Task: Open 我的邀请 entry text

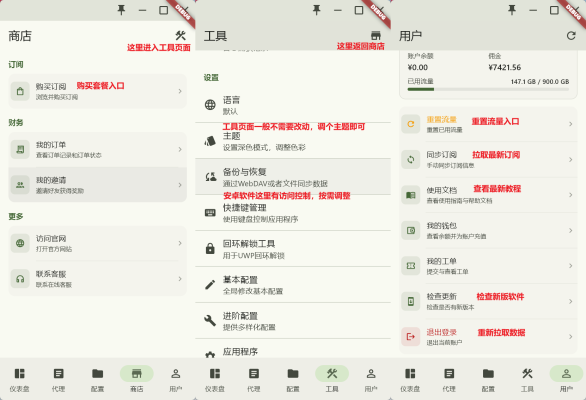Action: 51,180
